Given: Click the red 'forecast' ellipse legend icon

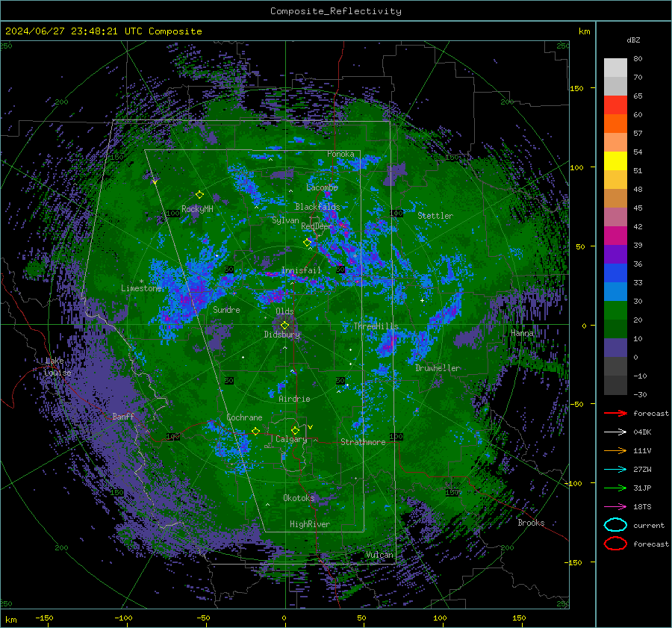Looking at the screenshot, I should tap(615, 544).
